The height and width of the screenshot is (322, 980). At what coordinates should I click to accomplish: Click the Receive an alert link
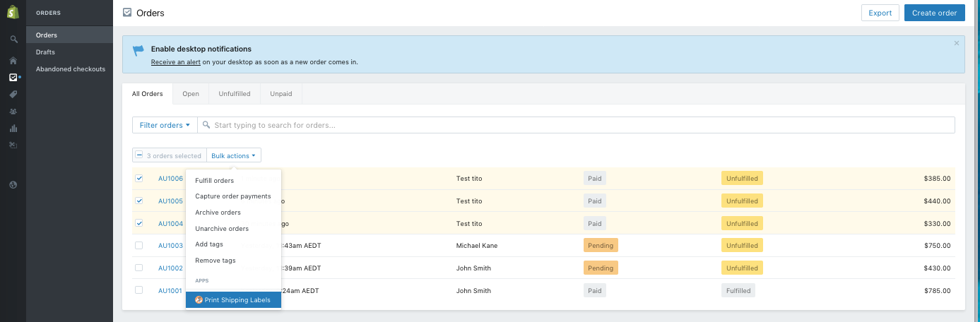(175, 62)
